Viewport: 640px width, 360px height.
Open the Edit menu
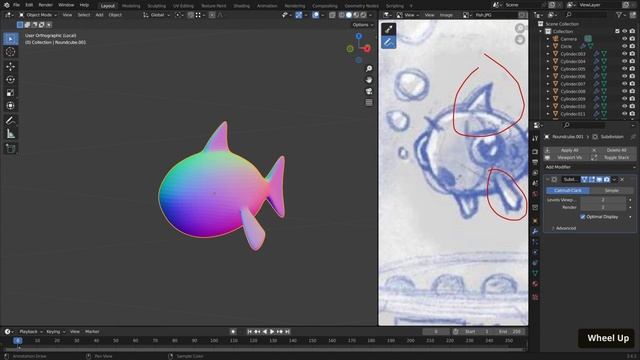29,5
